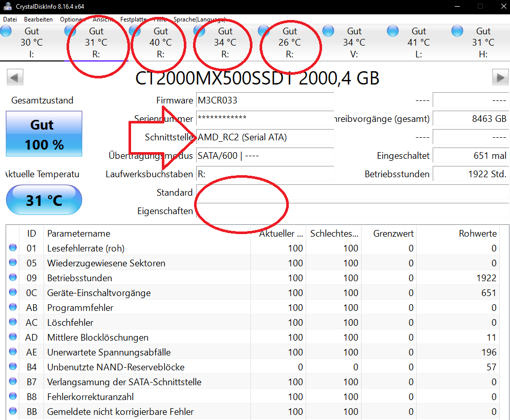
Task: Select 'Gemeldete nicht korrigierbare Fehler' parameter name
Action: (120, 411)
